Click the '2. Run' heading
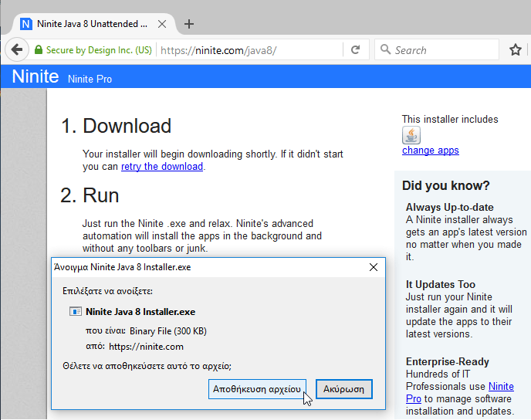Screen dimensions: 531x420 tap(90, 195)
